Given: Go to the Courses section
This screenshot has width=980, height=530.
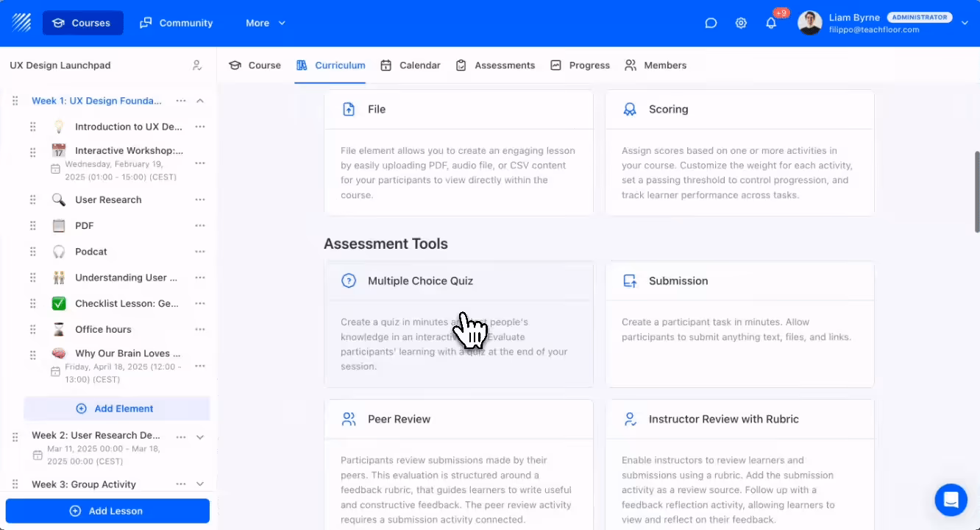Looking at the screenshot, I should 82,23.
